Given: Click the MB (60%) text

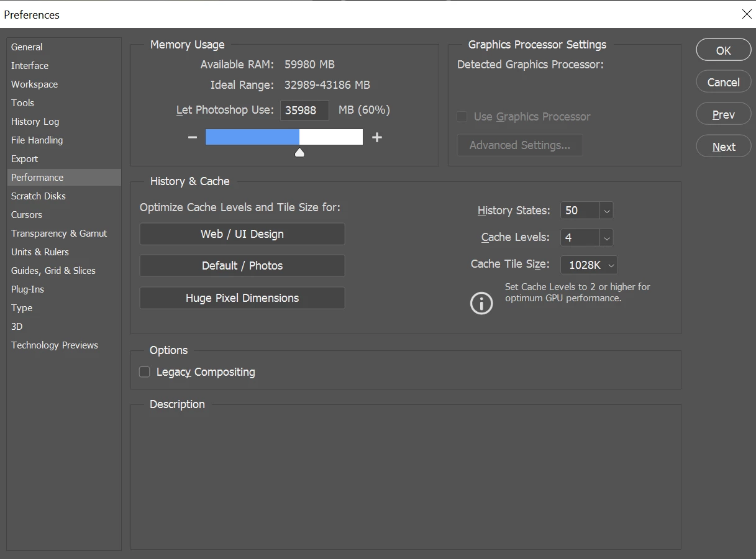Looking at the screenshot, I should (x=364, y=111).
